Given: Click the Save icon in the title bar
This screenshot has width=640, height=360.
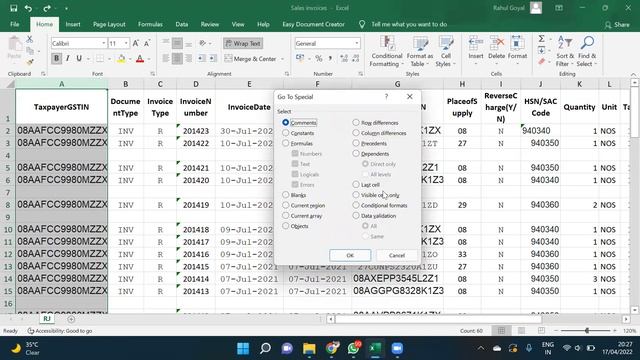Looking at the screenshot, I should click(13, 8).
